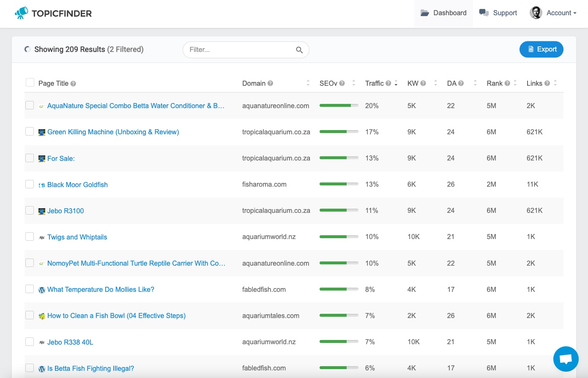
Task: Click the Page Title help icon
Action: point(73,84)
